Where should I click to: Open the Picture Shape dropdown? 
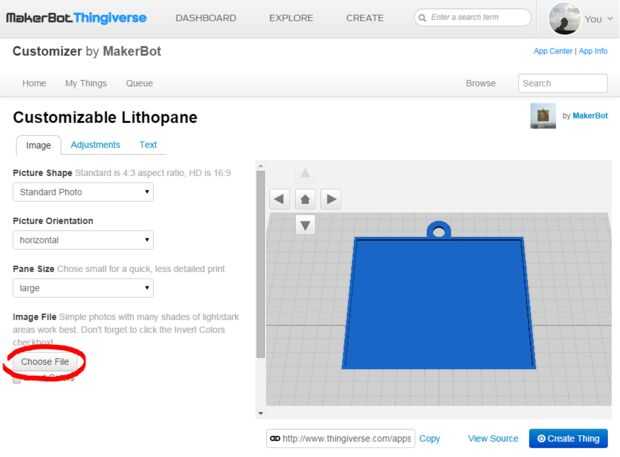coord(83,192)
